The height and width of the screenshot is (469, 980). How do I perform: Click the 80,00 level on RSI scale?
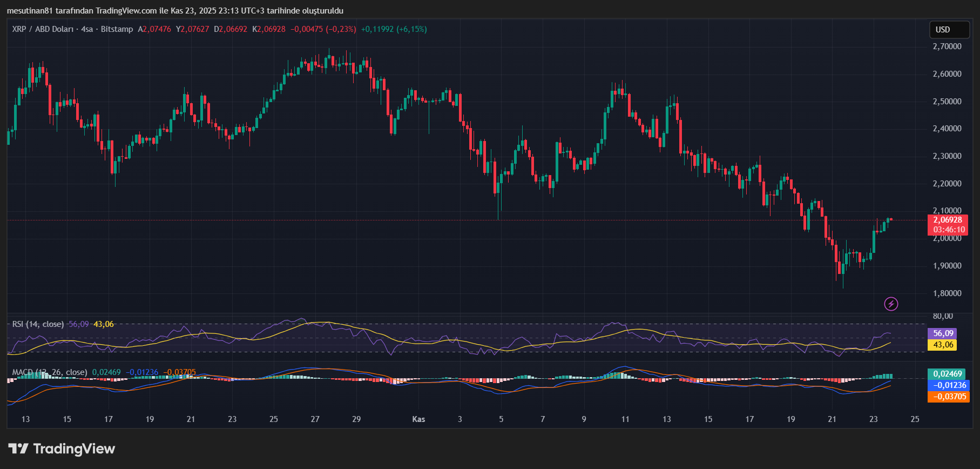pyautogui.click(x=943, y=316)
